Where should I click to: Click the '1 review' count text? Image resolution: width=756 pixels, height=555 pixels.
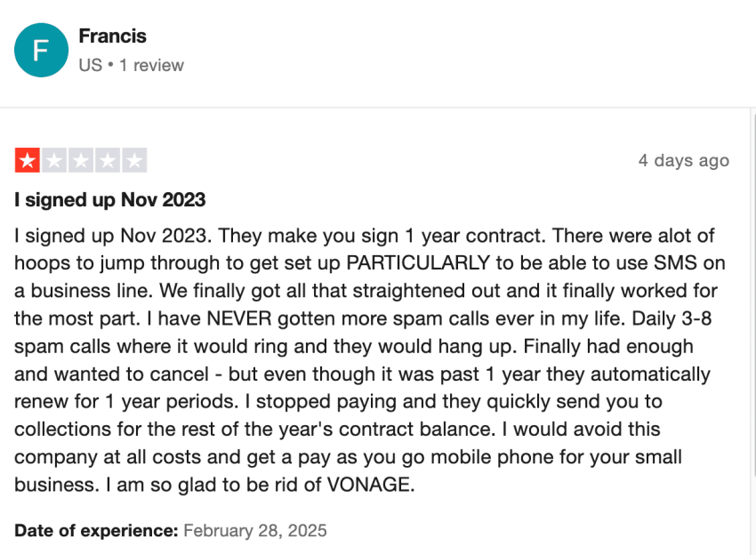click(x=151, y=65)
